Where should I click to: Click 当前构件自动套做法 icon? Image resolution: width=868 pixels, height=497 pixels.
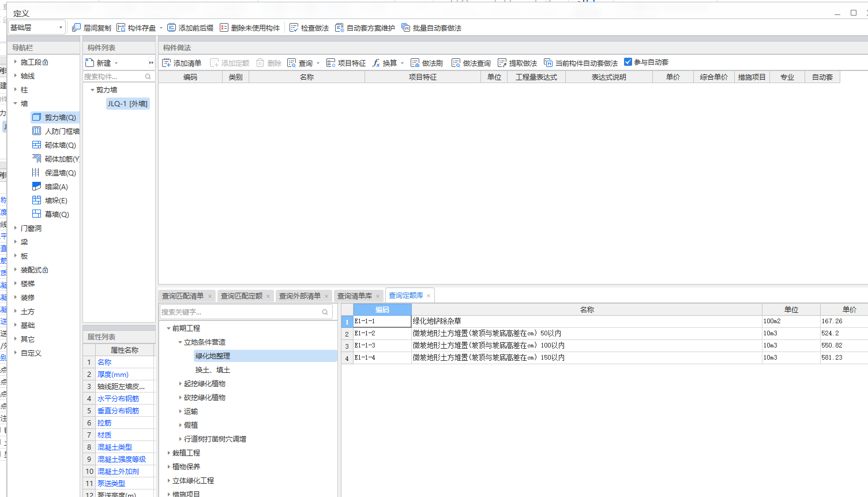tap(548, 63)
